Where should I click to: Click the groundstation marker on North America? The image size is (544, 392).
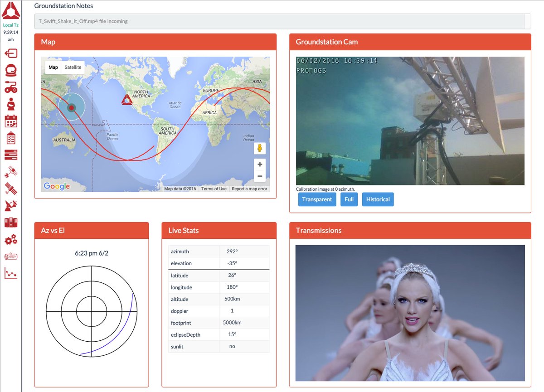(x=126, y=100)
